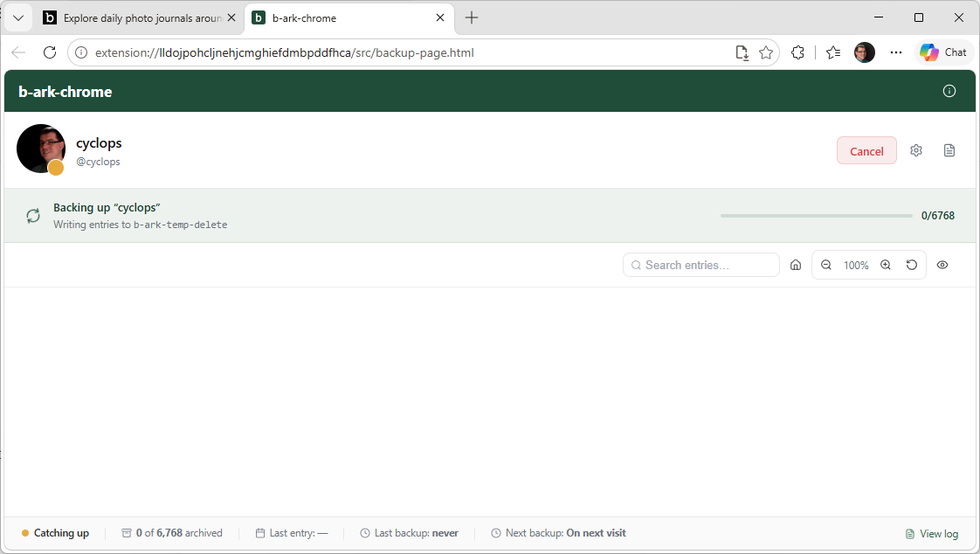This screenshot has width=980, height=554.
Task: Open Copilot Chat
Action: coord(943,52)
